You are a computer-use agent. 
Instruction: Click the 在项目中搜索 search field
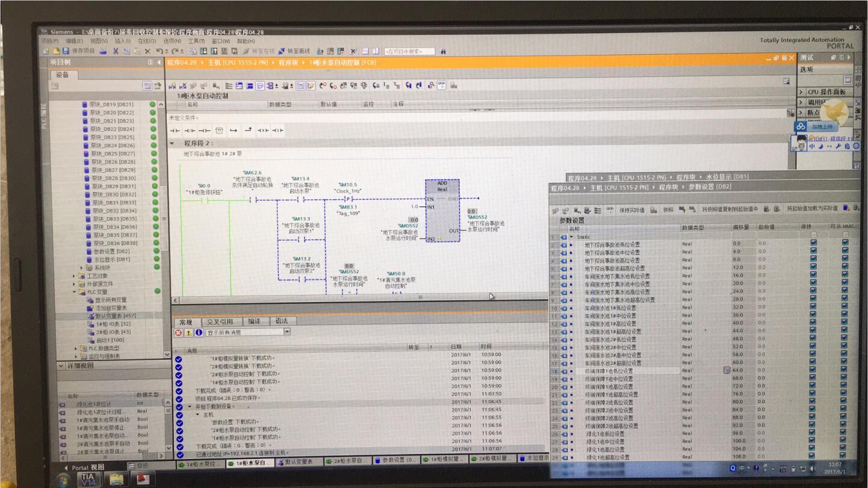tap(409, 52)
